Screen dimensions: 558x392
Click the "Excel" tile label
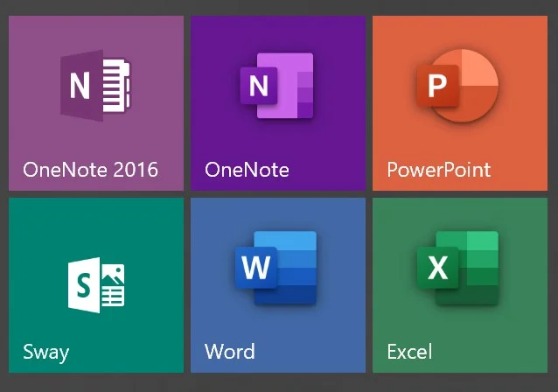tap(409, 352)
